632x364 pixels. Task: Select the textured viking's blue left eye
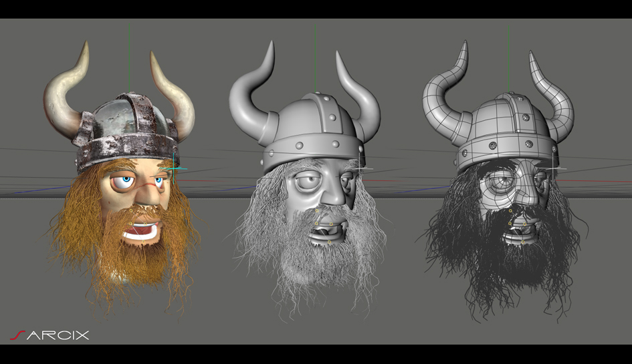pos(126,179)
